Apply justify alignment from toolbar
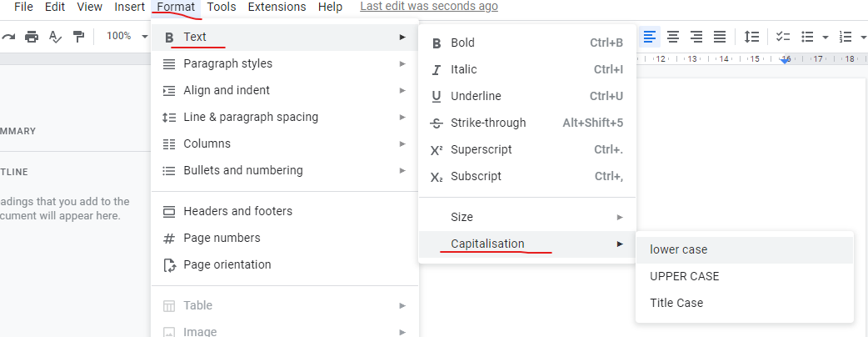868x337 pixels. coord(719,37)
